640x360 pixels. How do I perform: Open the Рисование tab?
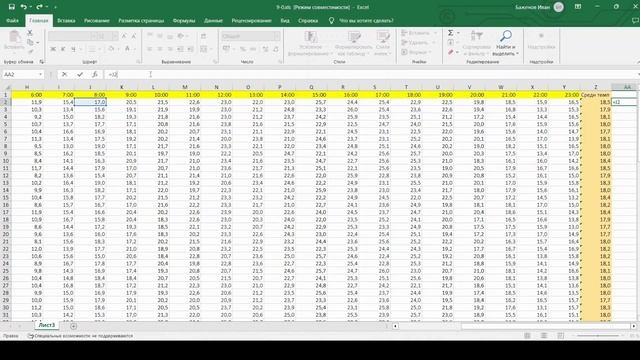[x=97, y=20]
